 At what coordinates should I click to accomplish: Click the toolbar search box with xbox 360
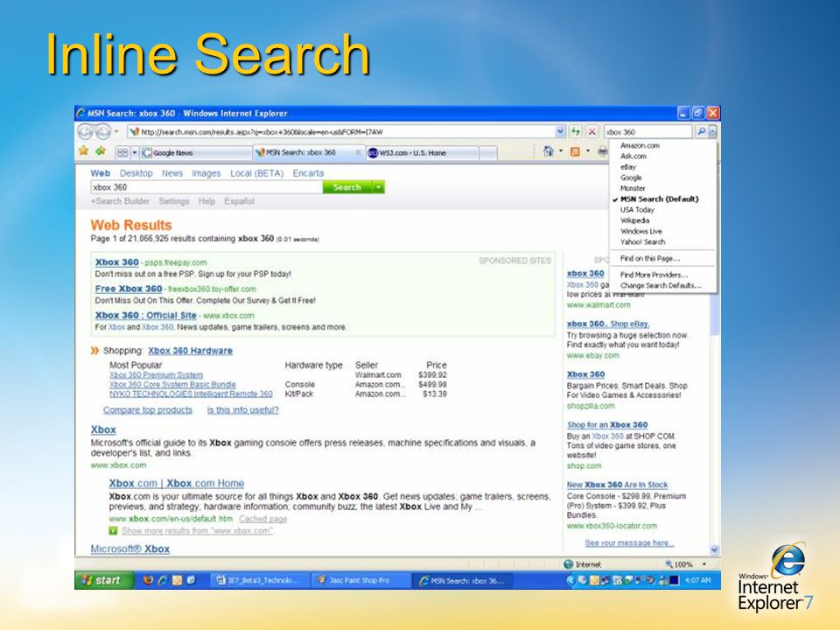pos(648,131)
